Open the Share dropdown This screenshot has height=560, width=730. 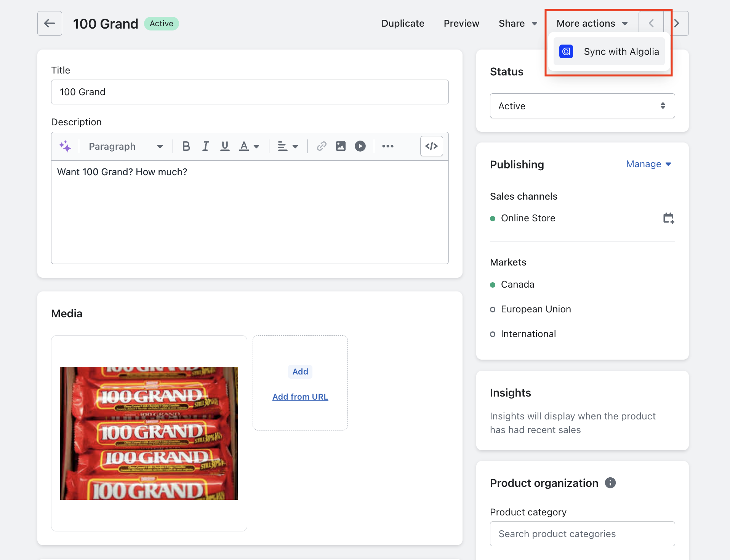click(518, 24)
